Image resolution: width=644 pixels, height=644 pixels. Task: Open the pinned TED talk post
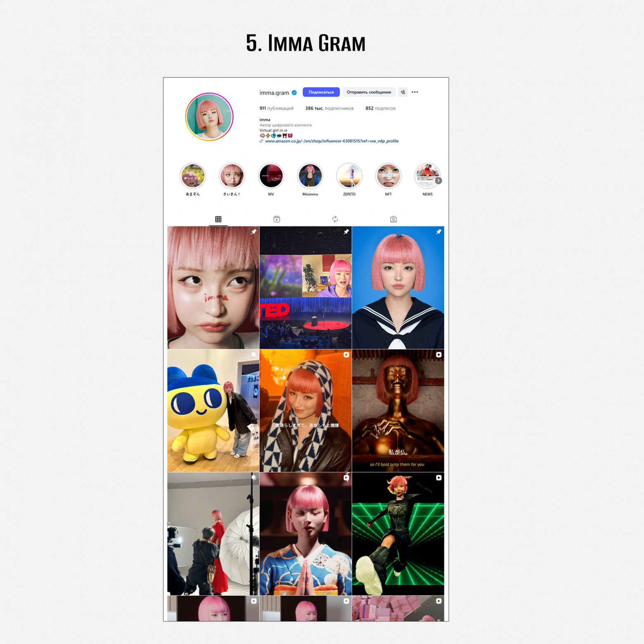(305, 288)
